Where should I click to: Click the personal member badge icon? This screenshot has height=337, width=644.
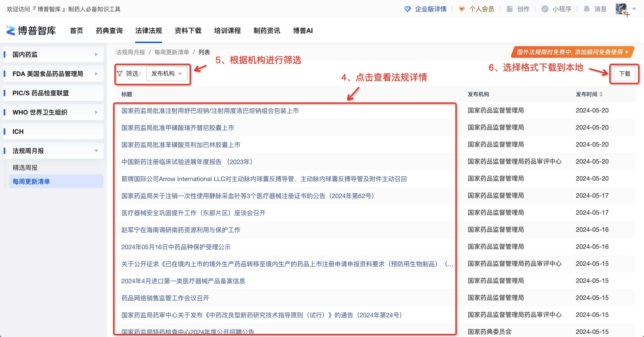tap(462, 9)
